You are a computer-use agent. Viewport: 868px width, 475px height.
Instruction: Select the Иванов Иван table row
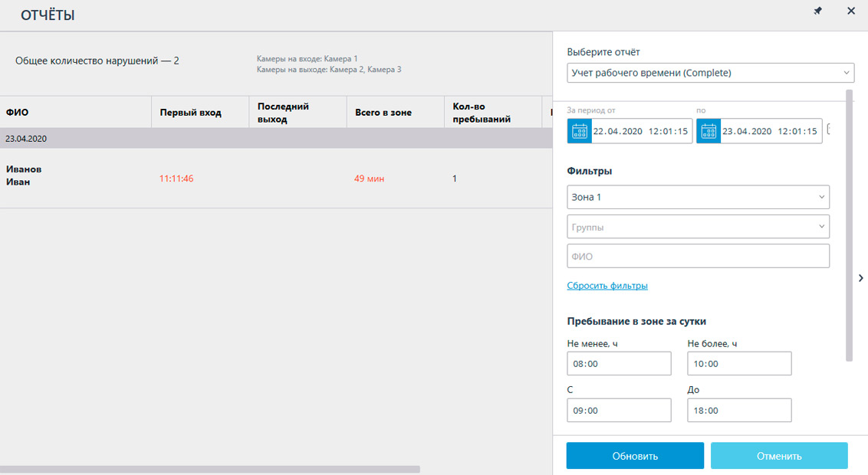pos(230,179)
